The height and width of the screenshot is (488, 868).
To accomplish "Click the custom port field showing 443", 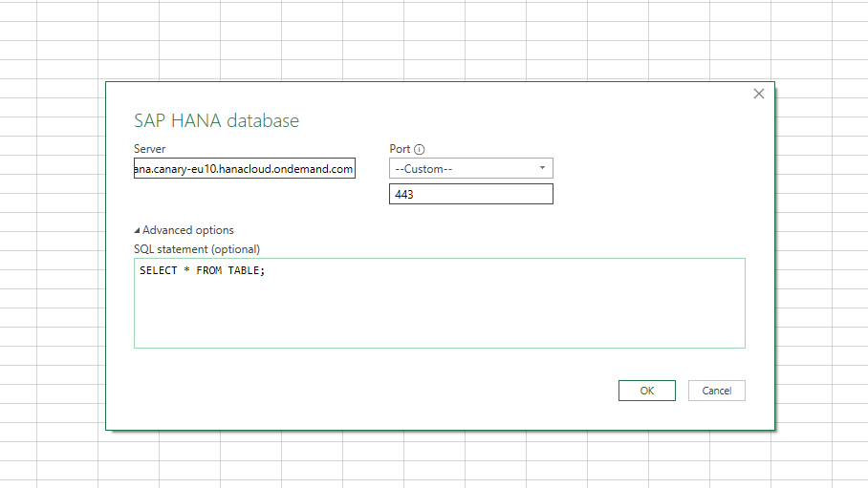I will pyautogui.click(x=470, y=194).
